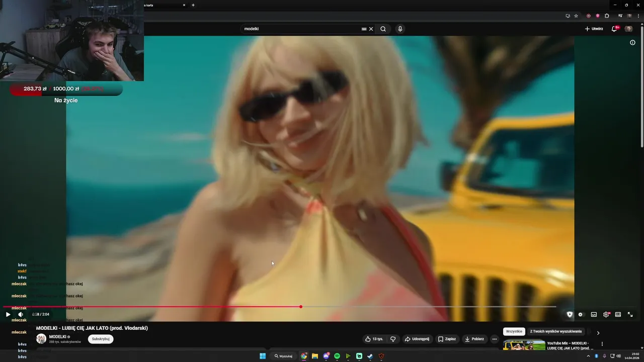Viewport: 644px width, 362px height.
Task: Show hidden system tray icons
Action: 588,356
